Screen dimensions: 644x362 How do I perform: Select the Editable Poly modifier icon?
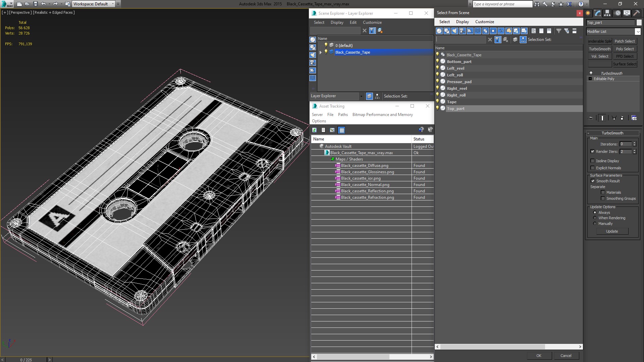(591, 79)
